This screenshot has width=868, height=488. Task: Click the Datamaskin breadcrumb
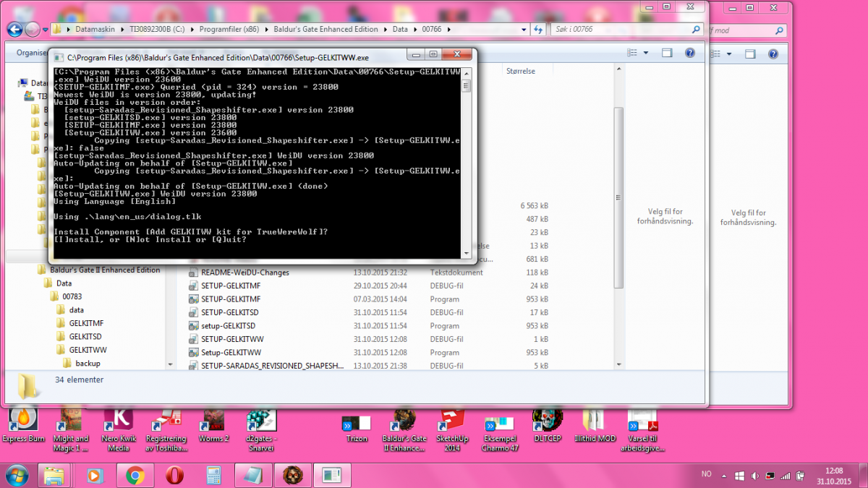coord(95,30)
